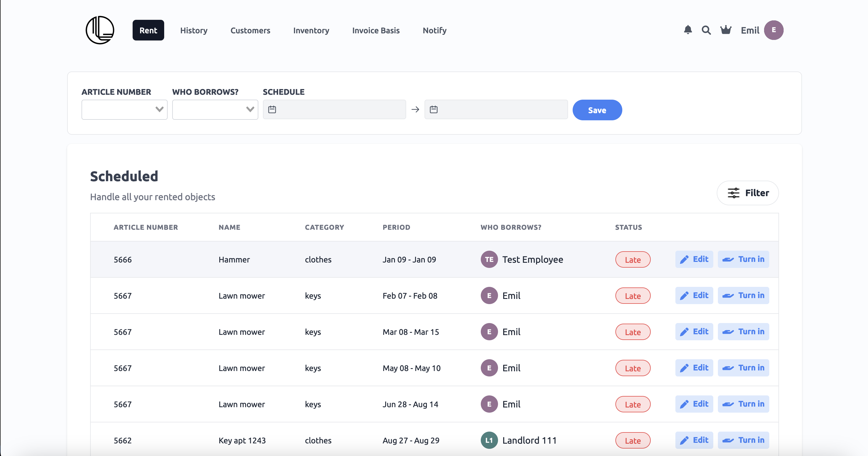Edit Lawn mower Mar 08 rental
This screenshot has width=868, height=456.
pyautogui.click(x=694, y=332)
